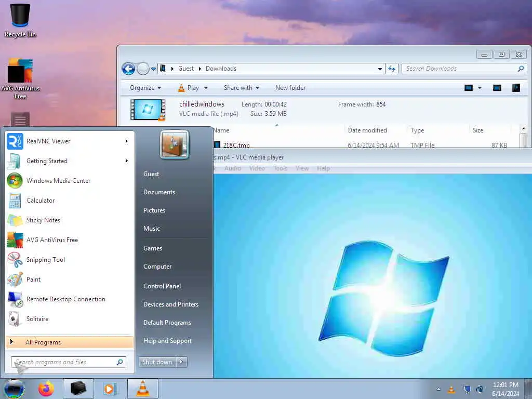
Task: Open the Recycle Bin on the desktop
Action: pyautogui.click(x=20, y=20)
